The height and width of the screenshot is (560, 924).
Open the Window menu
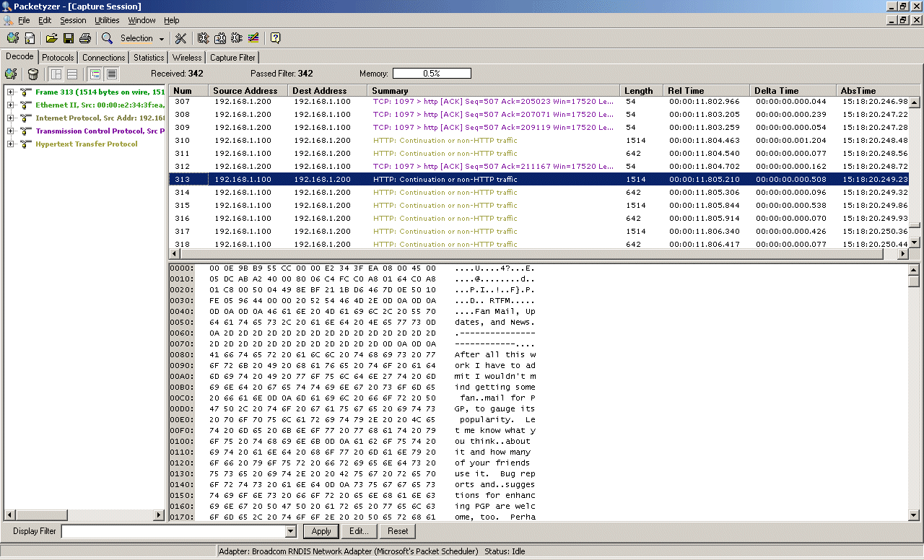pyautogui.click(x=141, y=20)
